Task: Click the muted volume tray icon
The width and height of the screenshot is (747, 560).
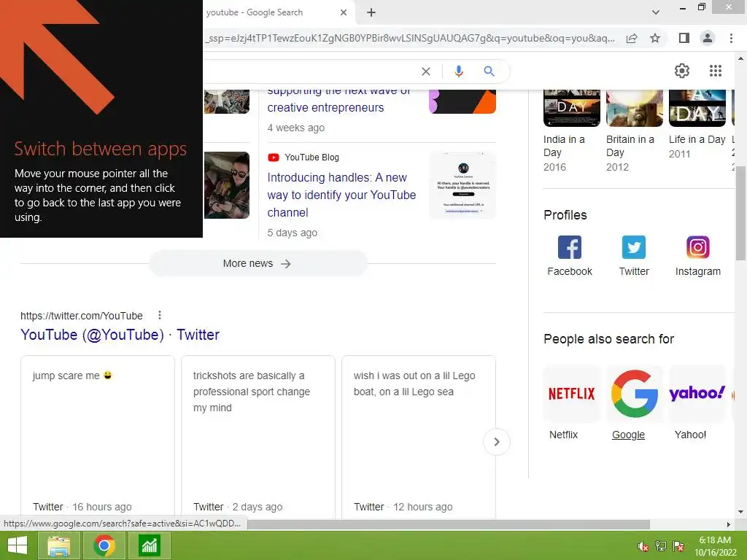Action: click(643, 546)
